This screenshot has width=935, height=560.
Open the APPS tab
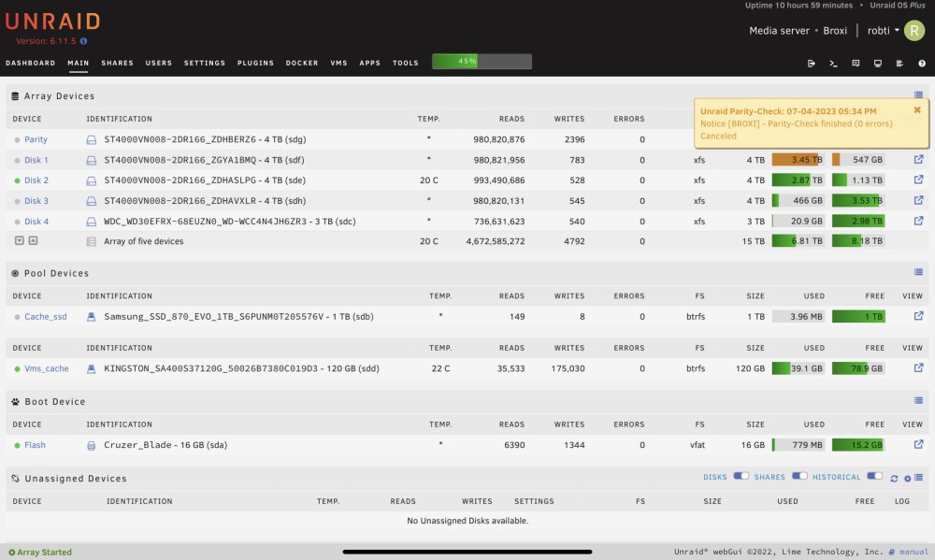click(x=369, y=63)
